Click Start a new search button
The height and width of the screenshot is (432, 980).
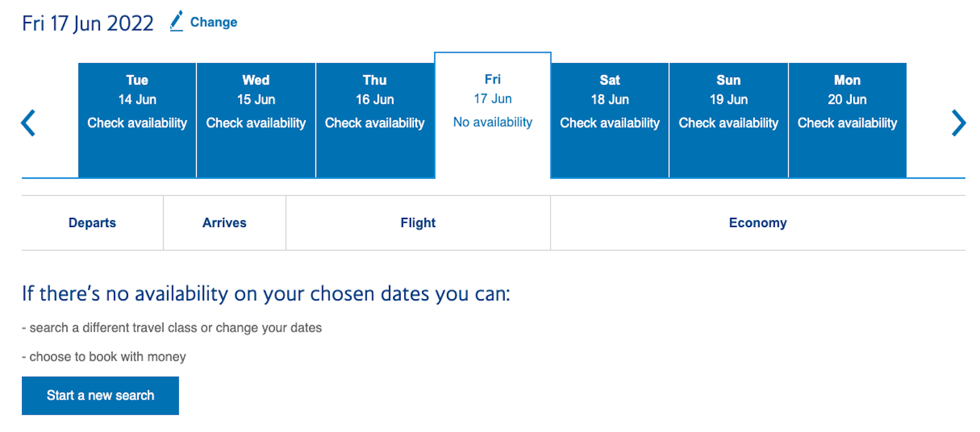[x=100, y=396]
